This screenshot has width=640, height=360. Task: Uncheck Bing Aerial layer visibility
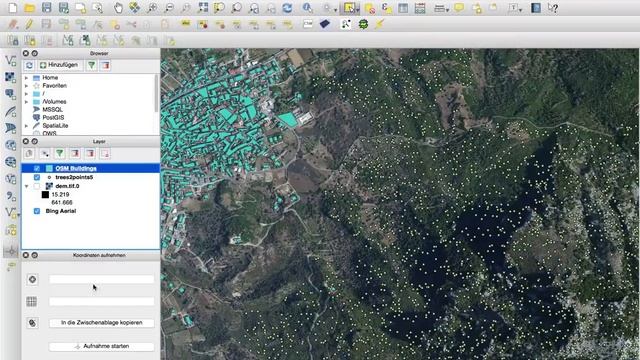pyautogui.click(x=37, y=211)
